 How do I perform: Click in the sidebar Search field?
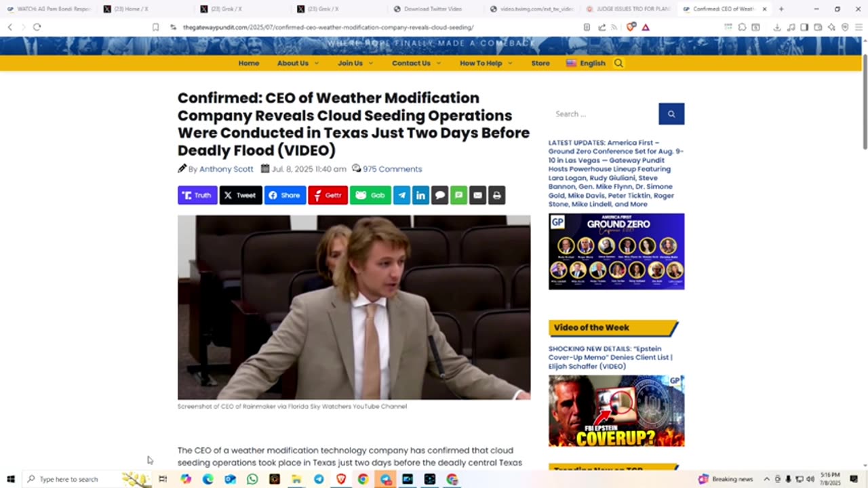click(604, 114)
